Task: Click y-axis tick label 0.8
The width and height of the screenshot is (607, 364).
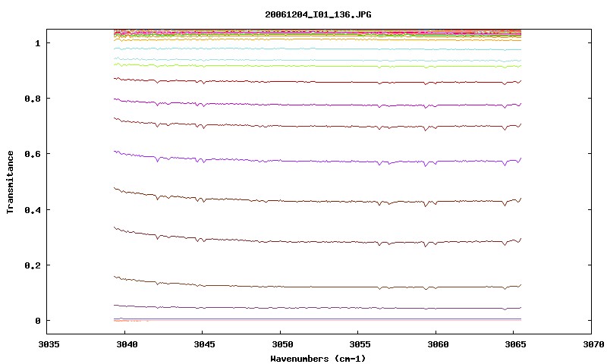Action: (x=33, y=99)
